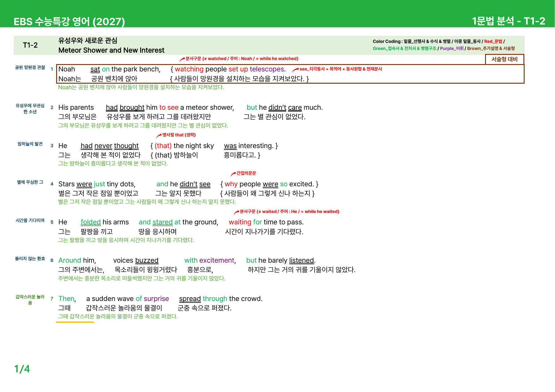The height and width of the screenshot is (392, 555).
Task: Click the green translation '그때 갑작스러운 놀라움의 물결이...'
Action: click(x=118, y=316)
